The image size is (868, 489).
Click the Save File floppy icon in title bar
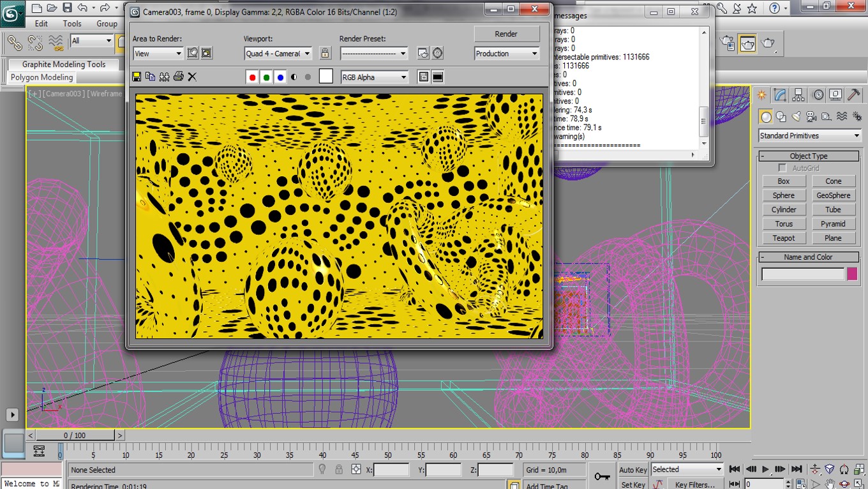pyautogui.click(x=68, y=8)
